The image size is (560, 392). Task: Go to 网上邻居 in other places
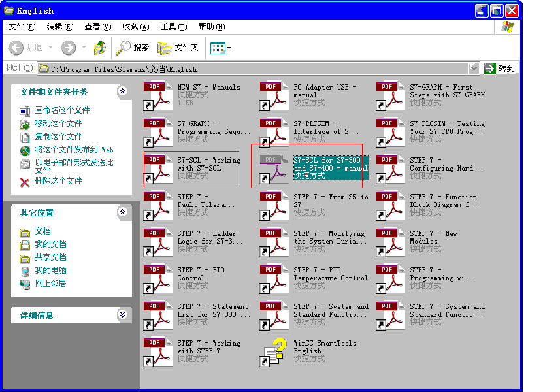point(50,284)
